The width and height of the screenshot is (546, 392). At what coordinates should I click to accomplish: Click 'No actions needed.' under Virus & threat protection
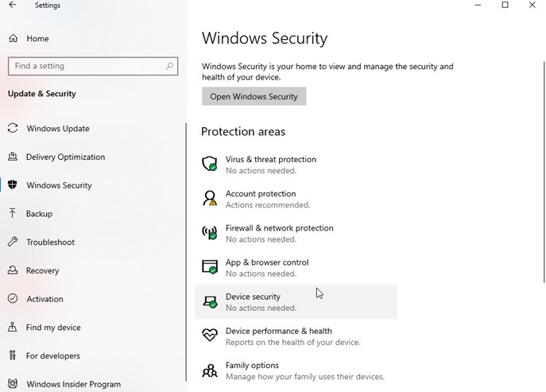[x=261, y=170]
